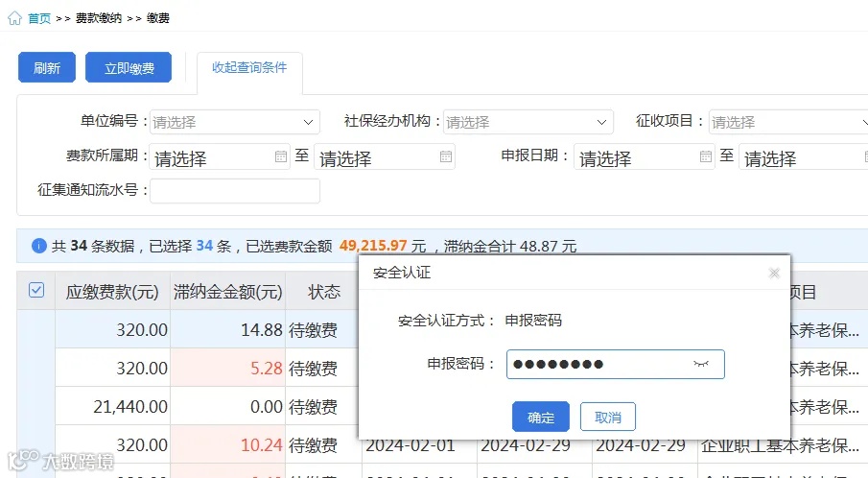Click the 费款缴纳 breadcrumb item
The height and width of the screenshot is (478, 868).
(x=99, y=18)
